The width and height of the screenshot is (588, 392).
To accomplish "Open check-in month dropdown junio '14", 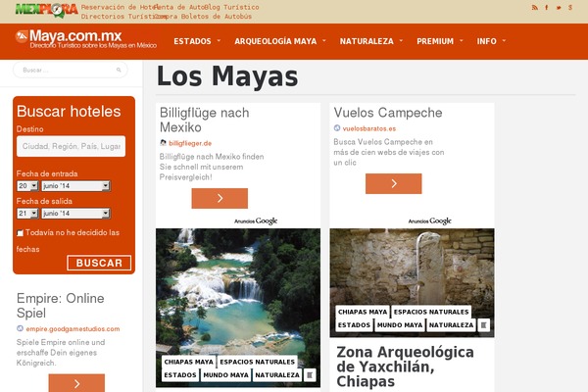I will tap(75, 185).
